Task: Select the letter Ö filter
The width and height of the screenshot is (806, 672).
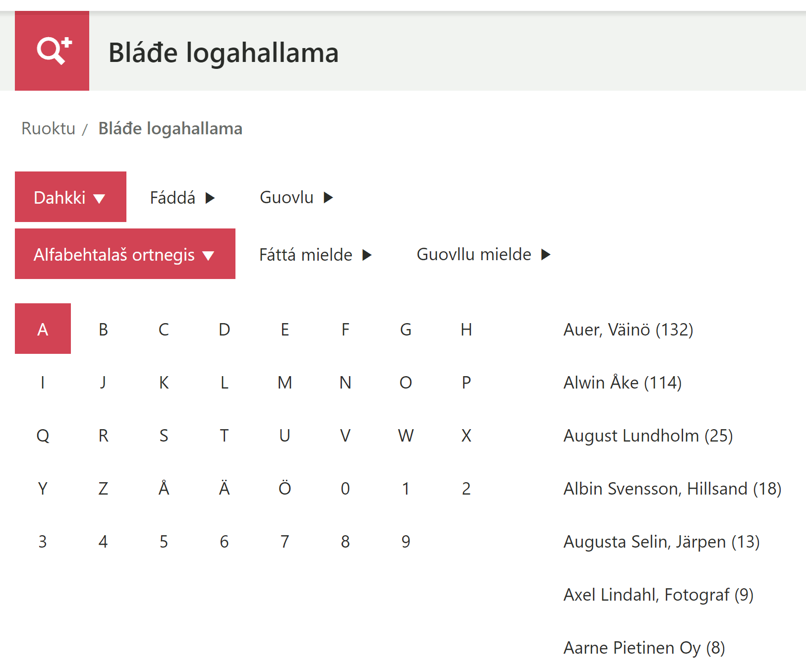Action: pos(285,488)
